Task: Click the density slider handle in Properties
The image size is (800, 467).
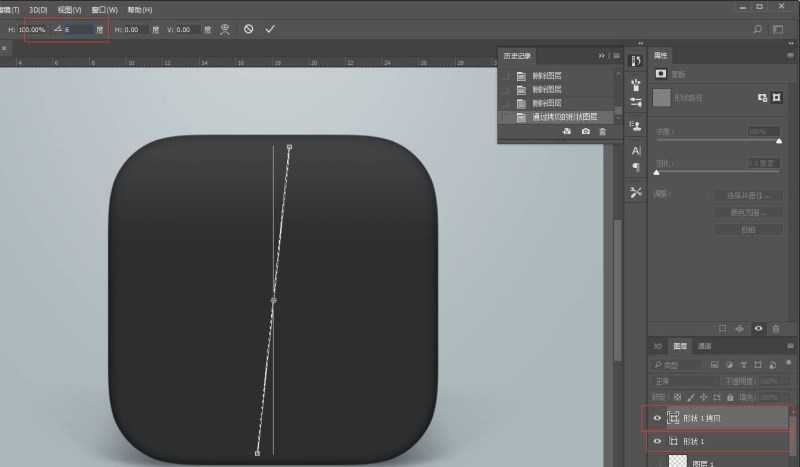Action: click(779, 141)
